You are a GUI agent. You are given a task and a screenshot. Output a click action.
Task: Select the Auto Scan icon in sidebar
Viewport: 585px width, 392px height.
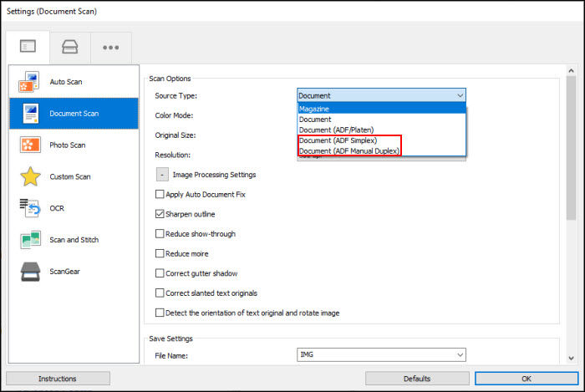(29, 82)
